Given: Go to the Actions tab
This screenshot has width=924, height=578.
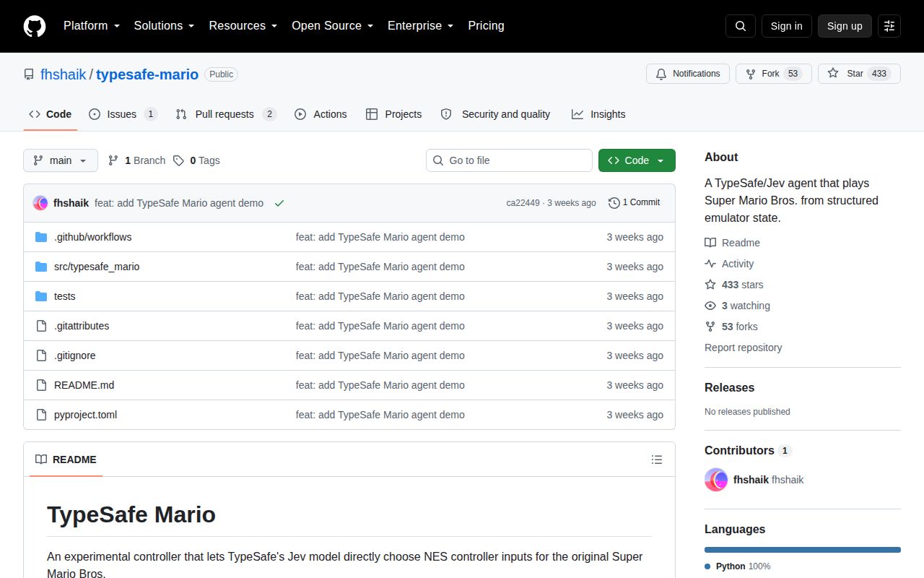Looking at the screenshot, I should [321, 114].
